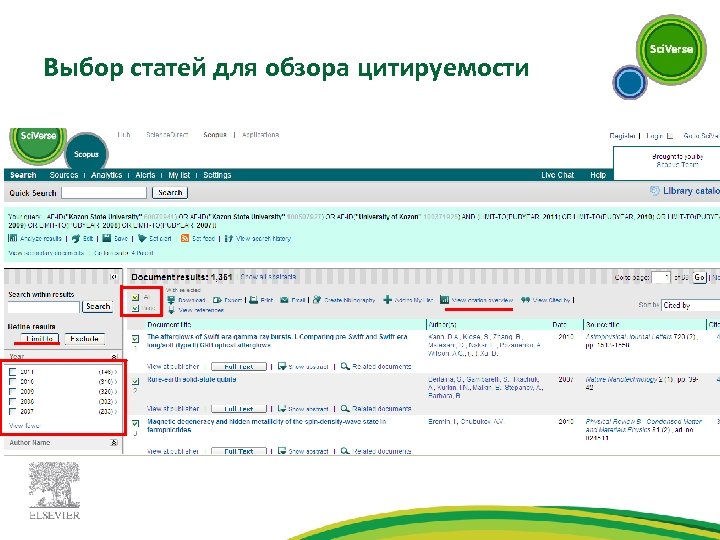Viewport: 720px width, 540px height.
Task: Collapse the left refine sidebar panel
Action: (x=114, y=277)
